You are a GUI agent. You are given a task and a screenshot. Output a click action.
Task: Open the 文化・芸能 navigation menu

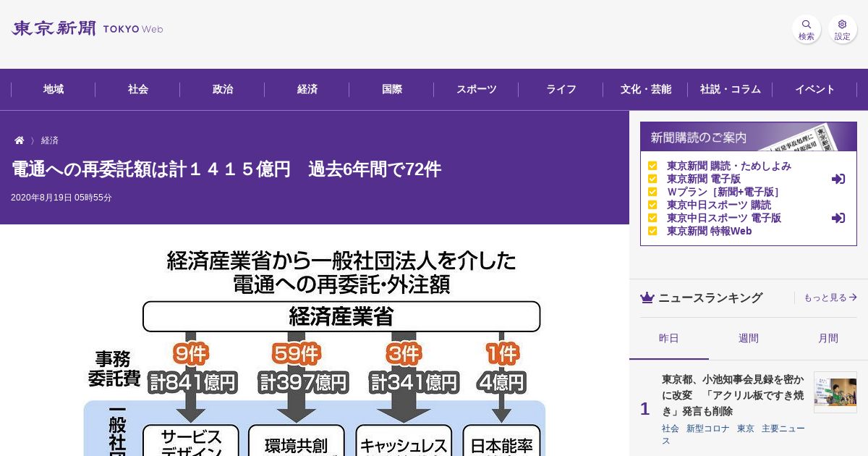click(x=646, y=90)
